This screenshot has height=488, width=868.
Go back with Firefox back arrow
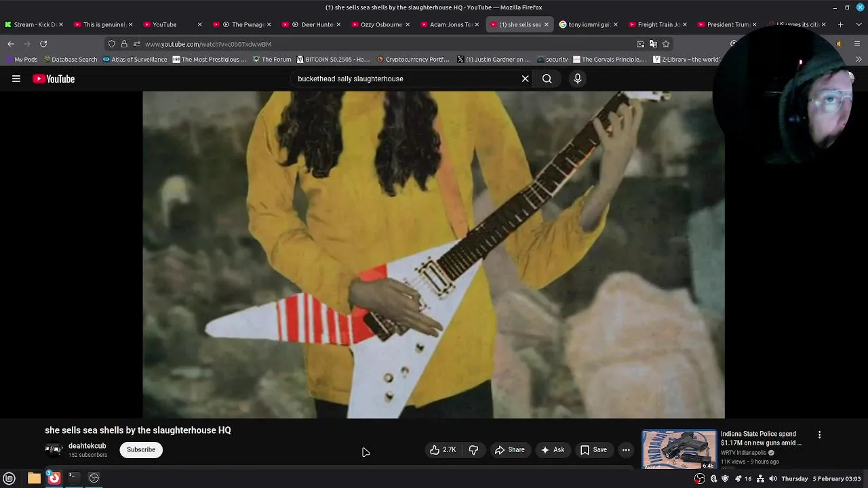(11, 43)
